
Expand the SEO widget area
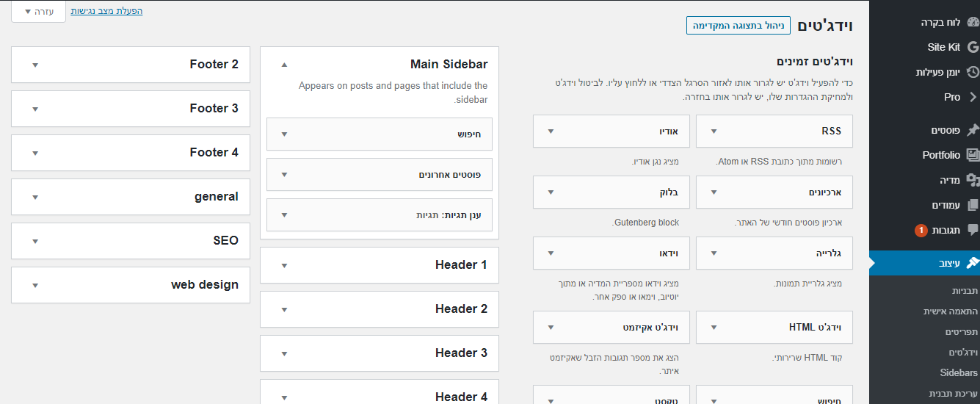(x=35, y=241)
